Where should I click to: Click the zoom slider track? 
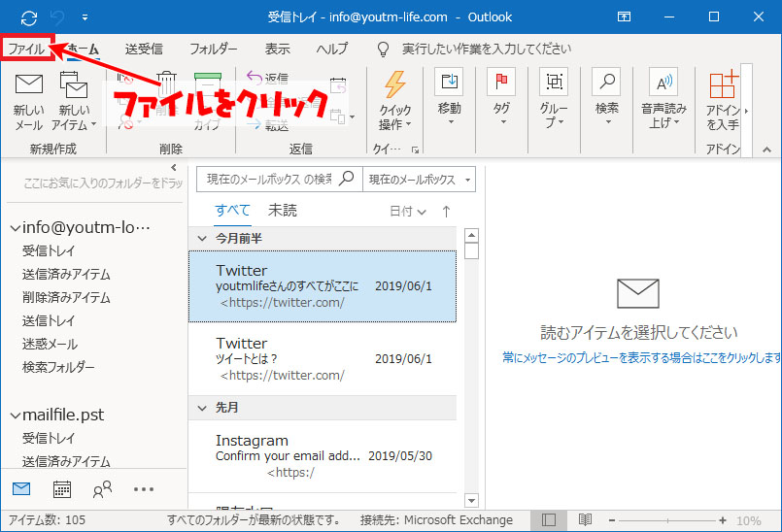[667, 520]
